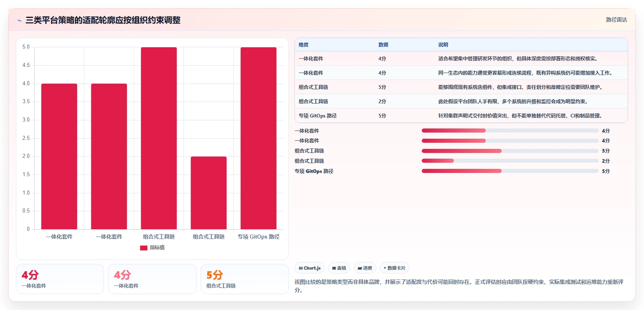
Task: Select the Chart.js chip
Action: [x=310, y=268]
